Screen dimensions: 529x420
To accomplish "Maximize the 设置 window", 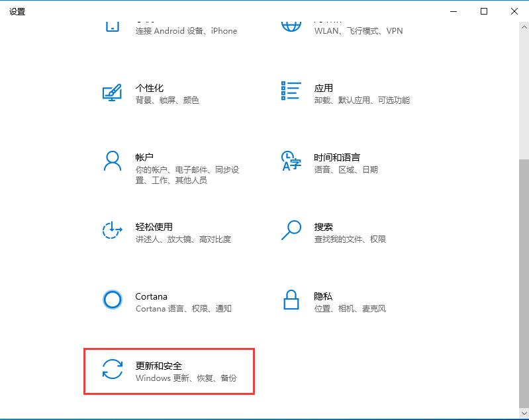I will point(484,11).
